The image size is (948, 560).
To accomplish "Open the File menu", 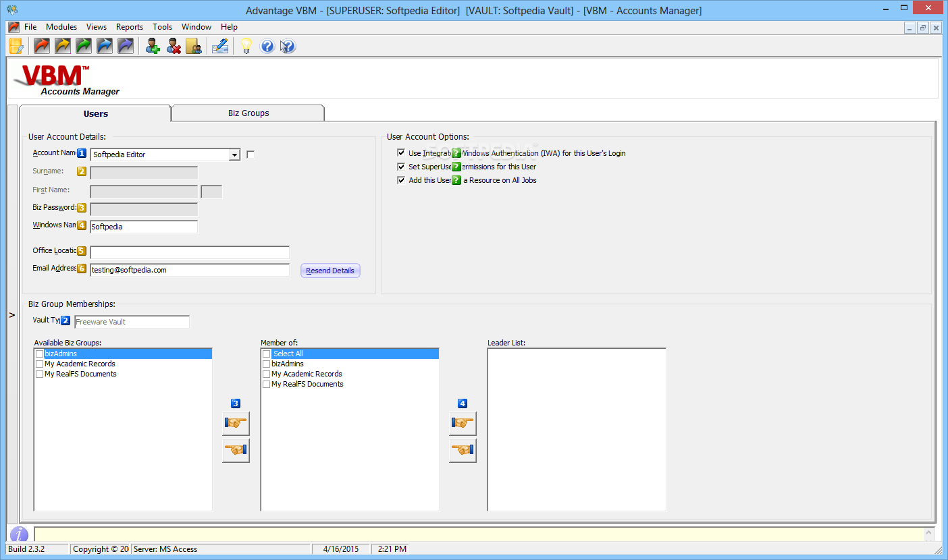I will click(30, 27).
